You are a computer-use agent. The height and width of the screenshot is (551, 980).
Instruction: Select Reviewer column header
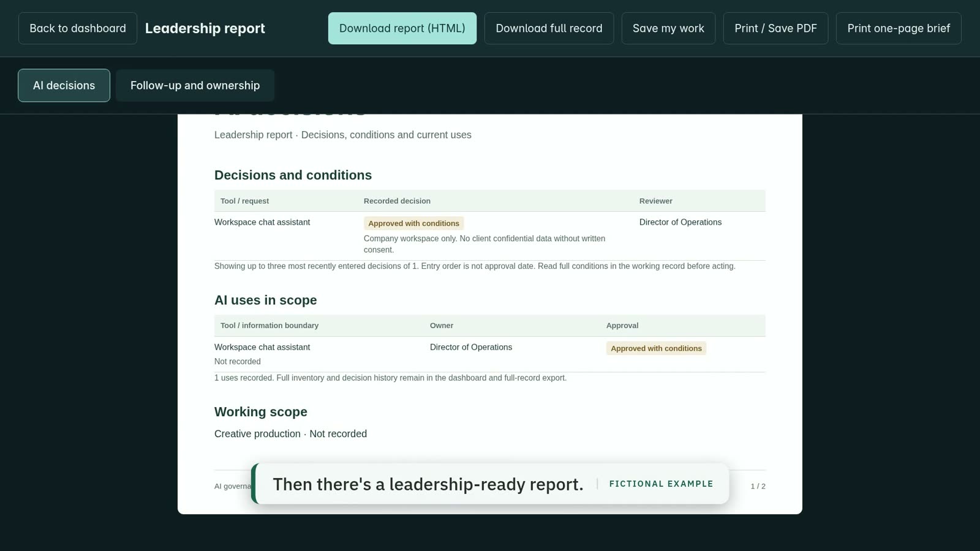pyautogui.click(x=655, y=201)
